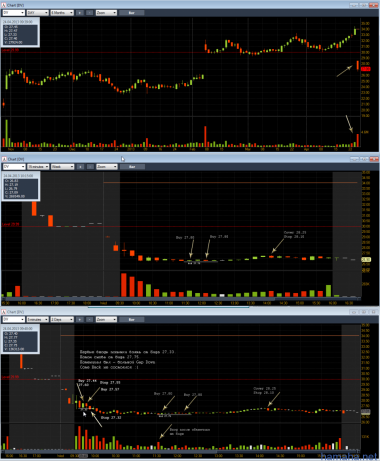Viewport: 380px width, 461px height.
Task: Click the app logo icon of the top chart window
Action: click(4, 5)
